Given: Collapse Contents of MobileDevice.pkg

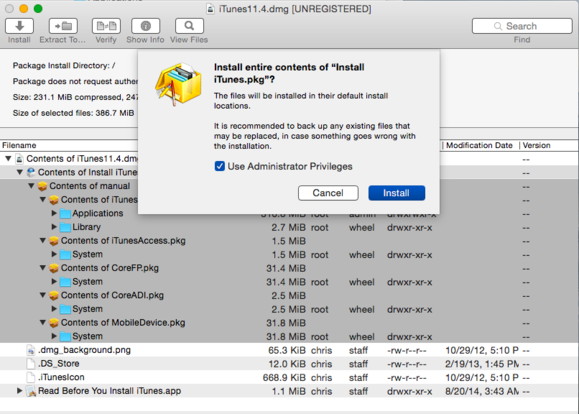Looking at the screenshot, I should point(43,322).
